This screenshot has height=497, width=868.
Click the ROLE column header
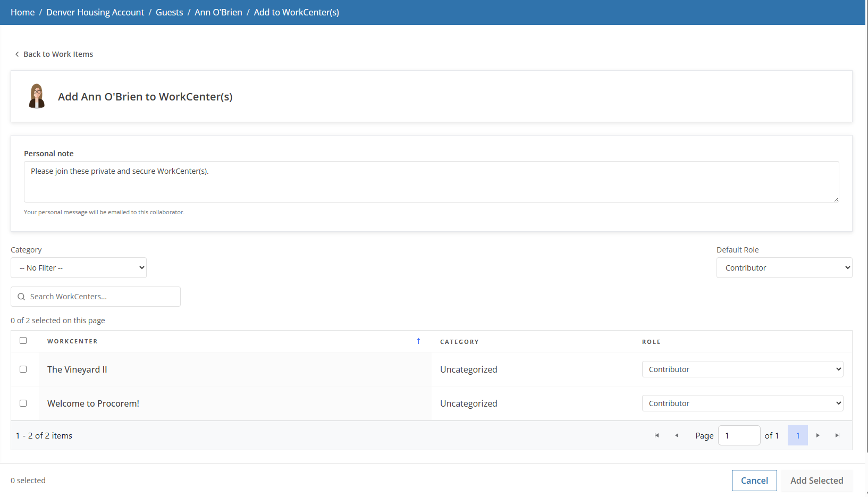coord(651,342)
